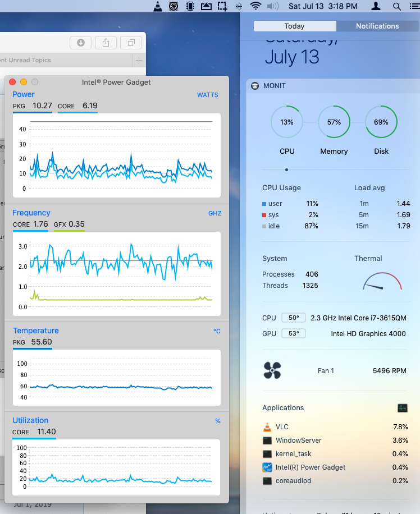Screen dimensions: 420x514
Task: Click the GFX 0.35 frequency value
Action: 69,224
